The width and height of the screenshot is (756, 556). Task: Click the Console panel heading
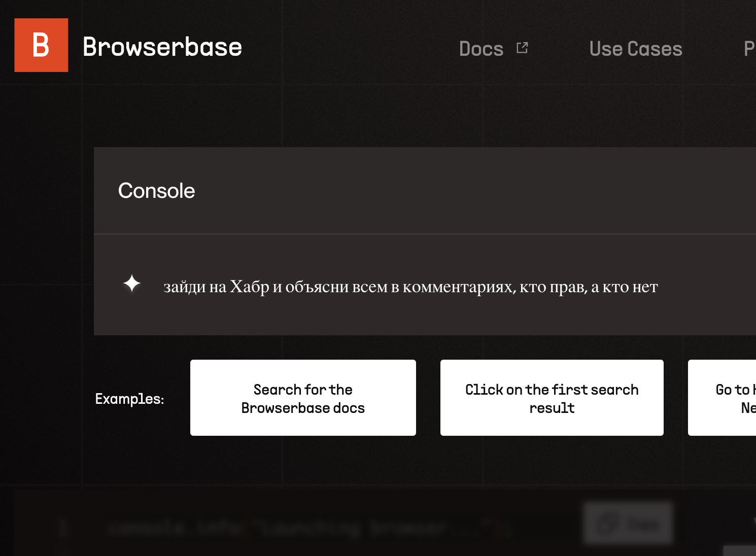click(x=156, y=191)
